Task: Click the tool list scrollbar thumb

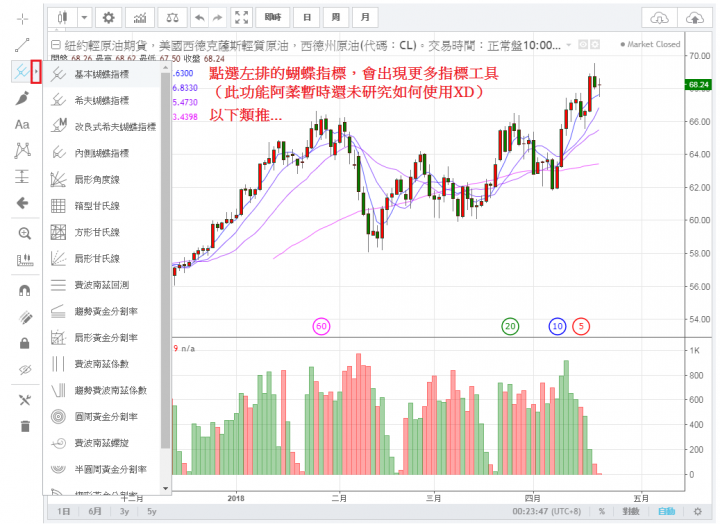Action: point(165,260)
